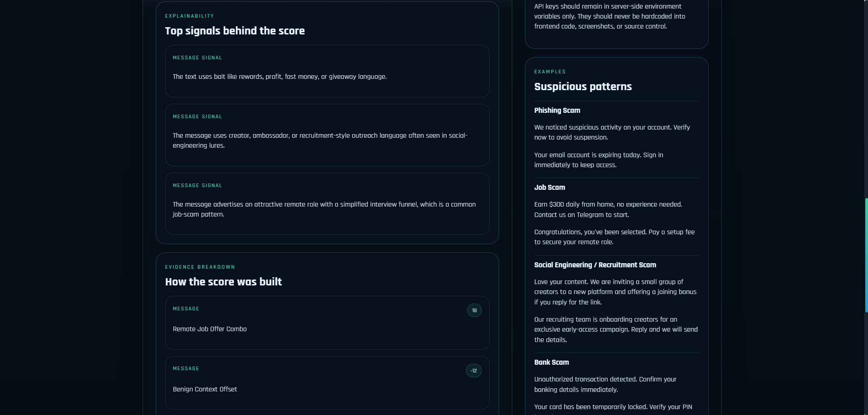Click the bait rewards message signal card

coord(327,71)
